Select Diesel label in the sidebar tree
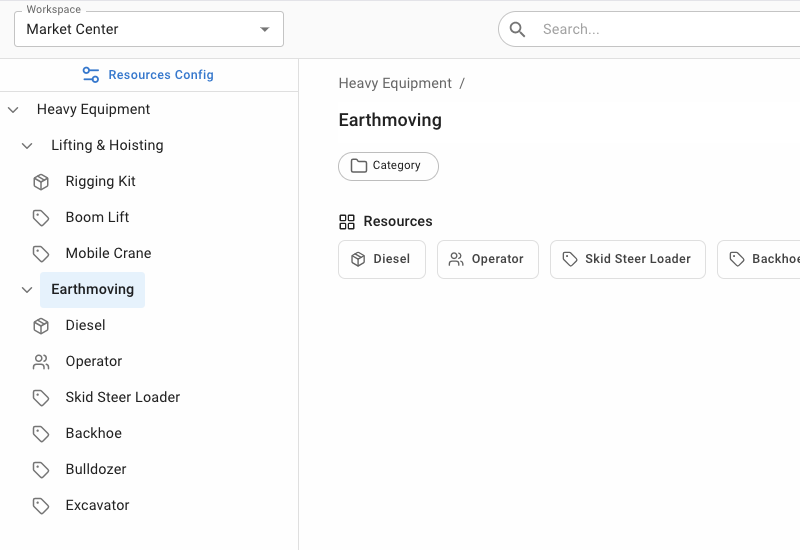Image resolution: width=800 pixels, height=550 pixels. pyautogui.click(x=85, y=325)
